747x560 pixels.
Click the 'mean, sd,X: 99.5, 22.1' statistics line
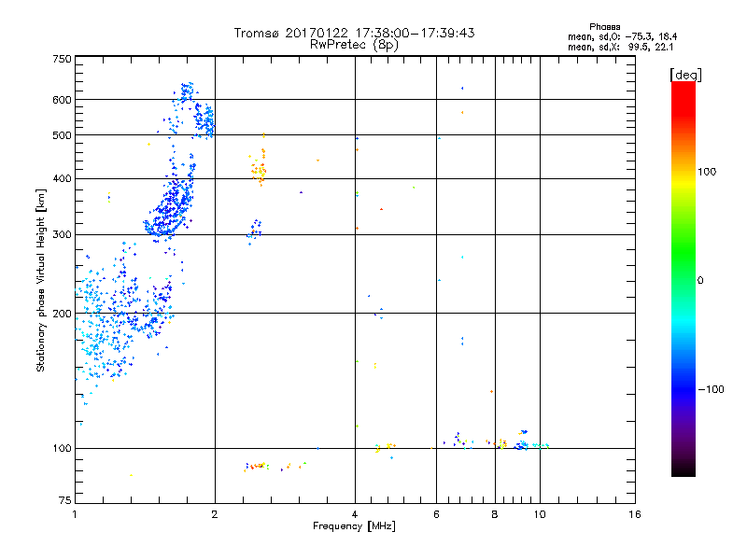(x=620, y=47)
